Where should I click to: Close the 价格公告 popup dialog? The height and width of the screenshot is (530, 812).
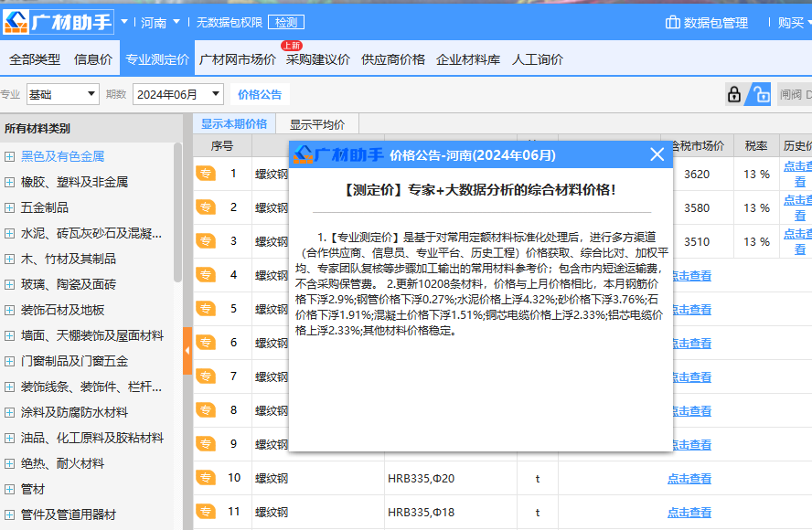click(657, 154)
